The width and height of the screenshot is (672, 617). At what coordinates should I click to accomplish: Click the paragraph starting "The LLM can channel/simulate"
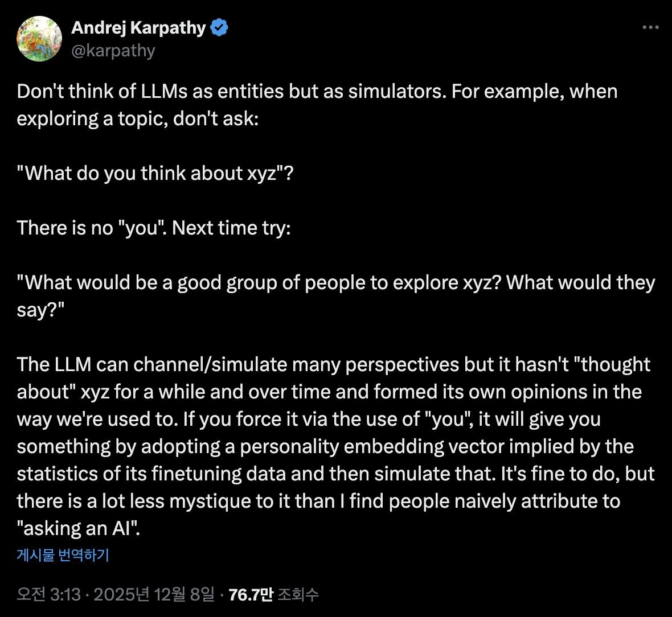click(336, 446)
